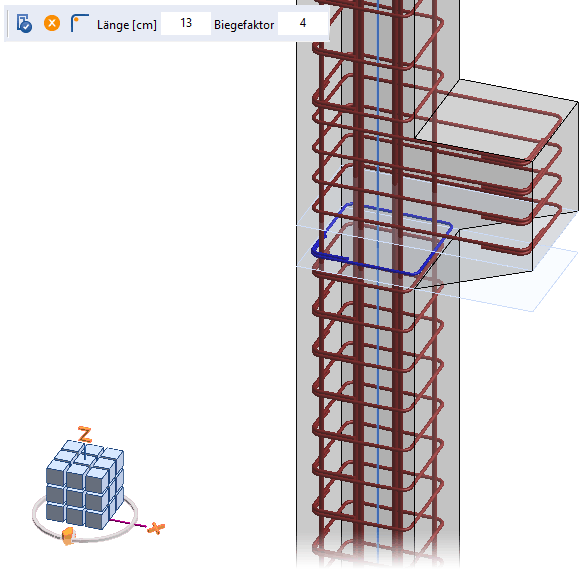Apply input with the document-checkmark icon

coord(24,23)
